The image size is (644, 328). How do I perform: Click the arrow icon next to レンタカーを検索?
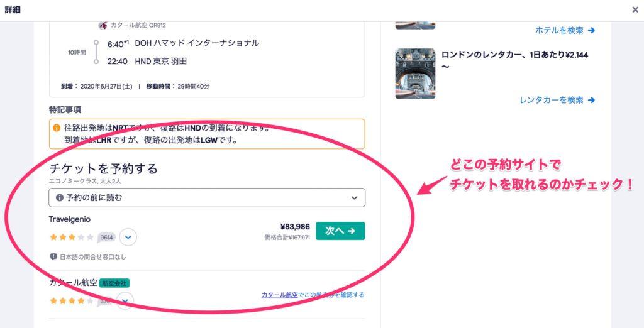coord(591,100)
